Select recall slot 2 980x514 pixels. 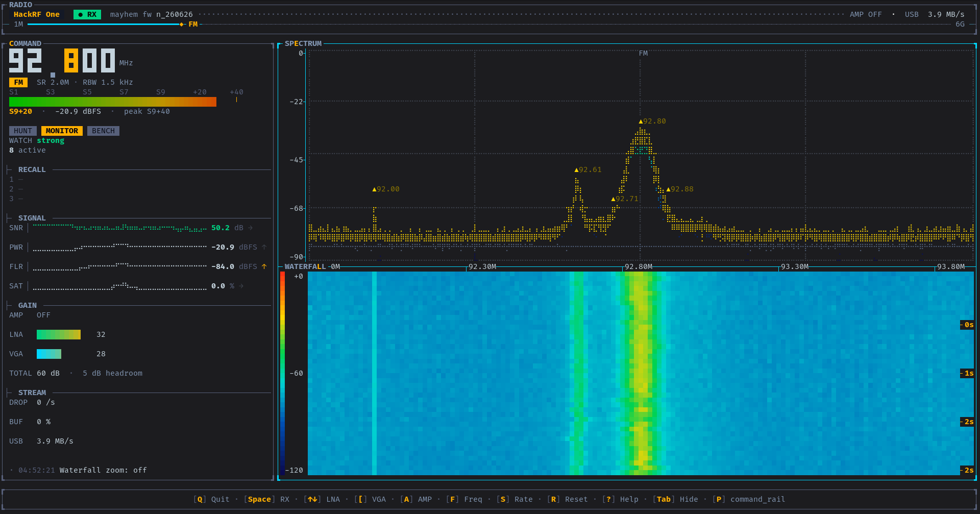click(x=16, y=189)
